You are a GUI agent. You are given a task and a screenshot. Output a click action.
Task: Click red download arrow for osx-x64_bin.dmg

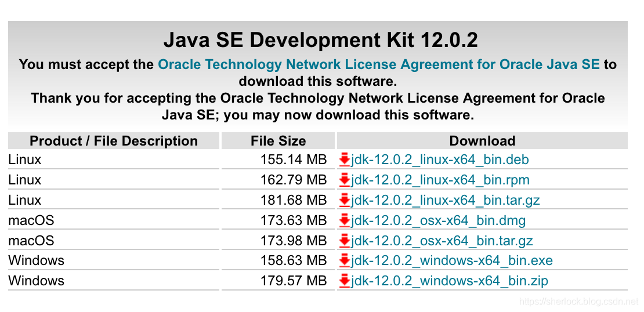point(345,220)
